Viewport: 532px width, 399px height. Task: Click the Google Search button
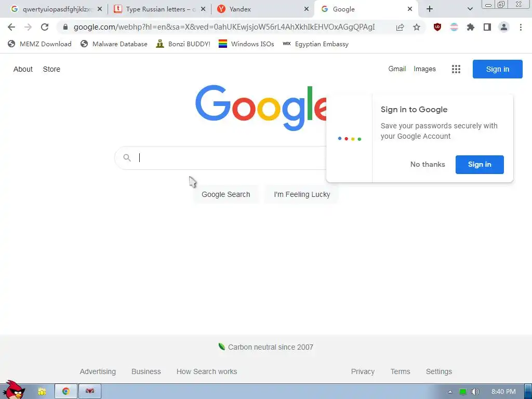tap(225, 194)
